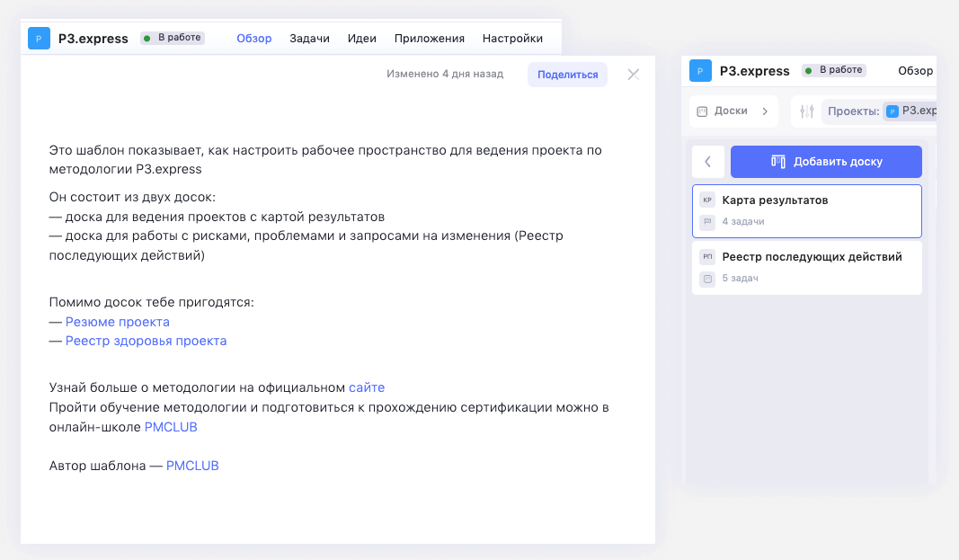
Task: Collapse the board list with the left chevron
Action: [708, 161]
